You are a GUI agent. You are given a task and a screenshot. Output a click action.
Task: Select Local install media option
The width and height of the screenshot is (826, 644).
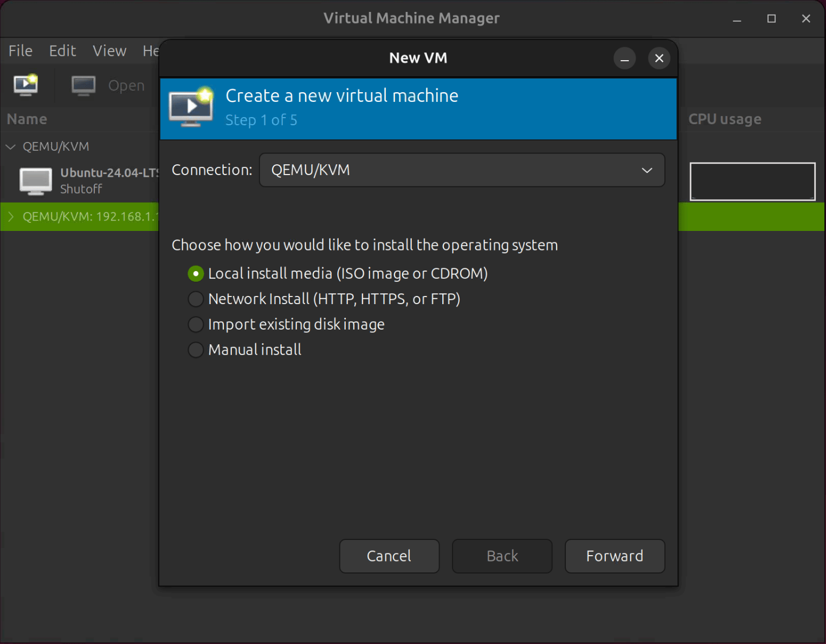tap(195, 273)
